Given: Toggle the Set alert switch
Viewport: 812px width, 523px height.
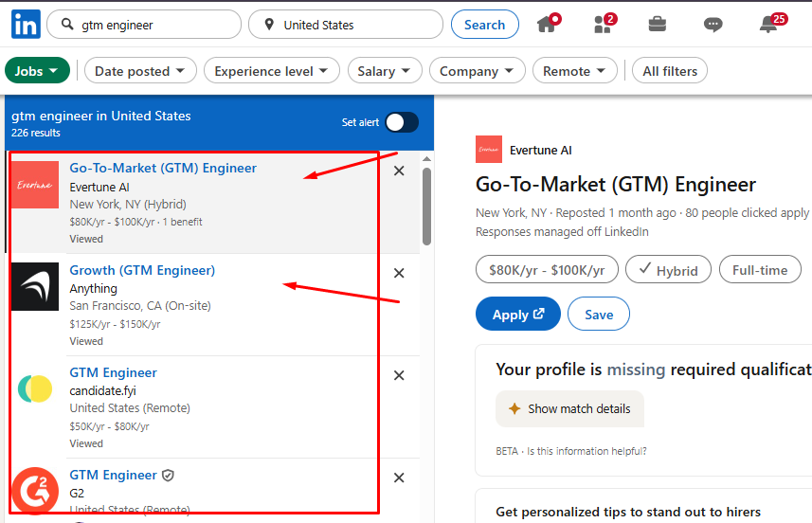Looking at the screenshot, I should pos(402,123).
